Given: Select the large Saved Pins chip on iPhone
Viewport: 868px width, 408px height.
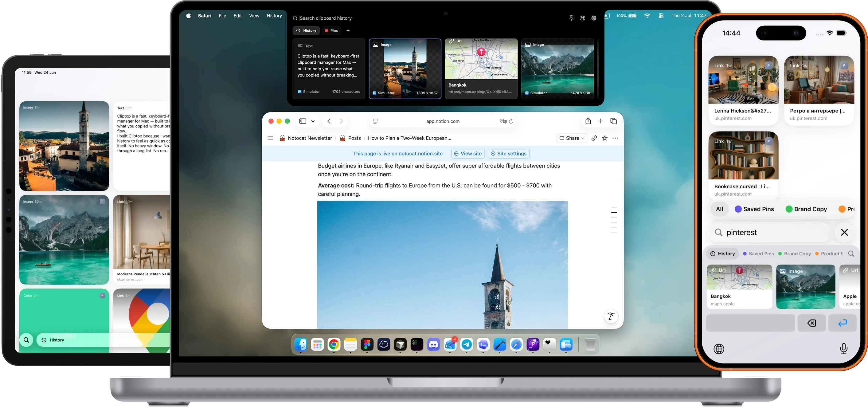Looking at the screenshot, I should coord(754,209).
